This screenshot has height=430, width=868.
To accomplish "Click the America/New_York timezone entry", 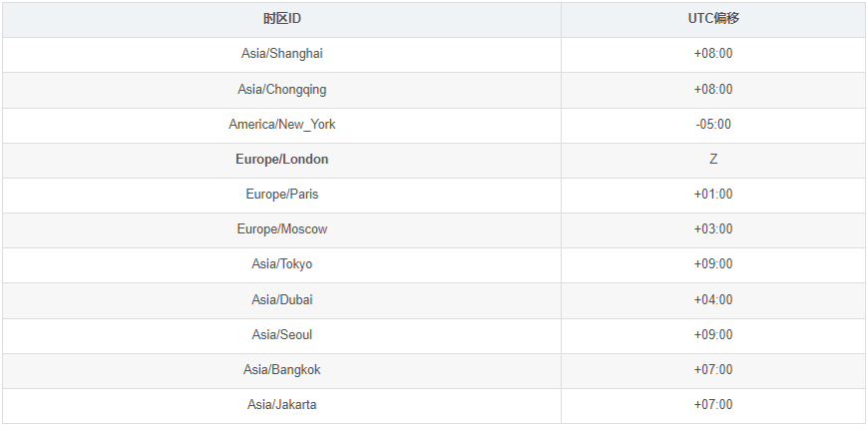I will tap(282, 125).
